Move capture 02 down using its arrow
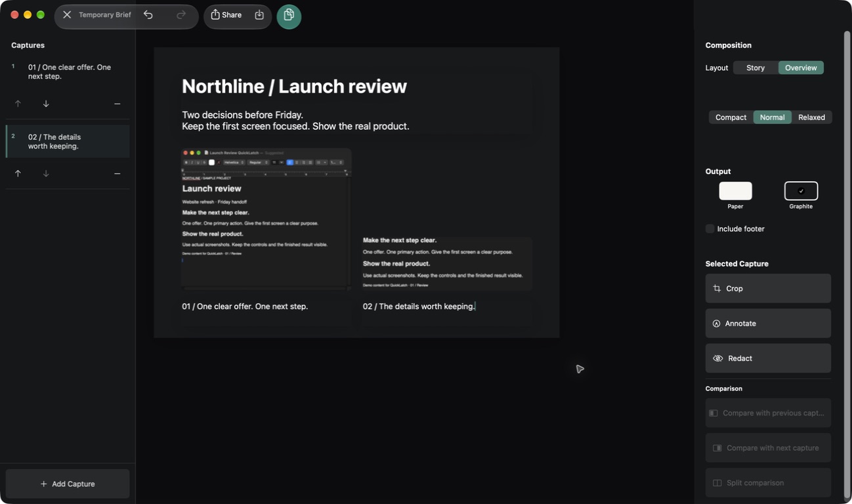The image size is (852, 504). (x=46, y=173)
